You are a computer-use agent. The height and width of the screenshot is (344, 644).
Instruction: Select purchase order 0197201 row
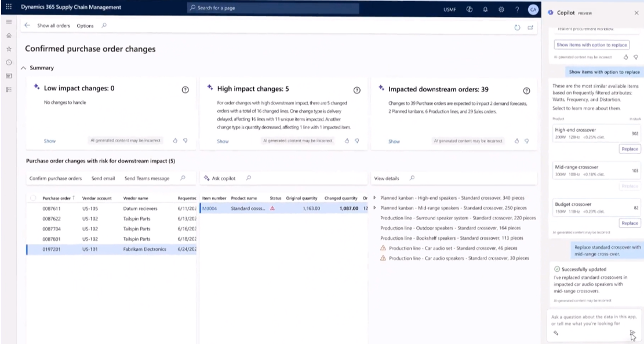111,249
